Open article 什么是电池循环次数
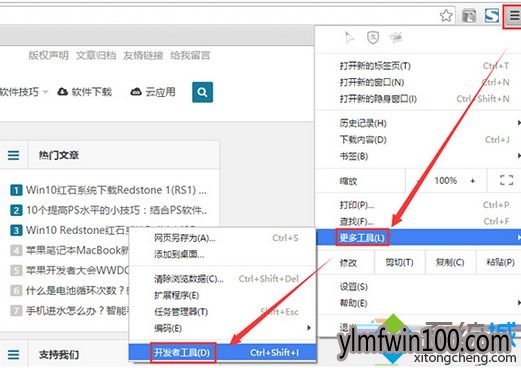 point(77,290)
